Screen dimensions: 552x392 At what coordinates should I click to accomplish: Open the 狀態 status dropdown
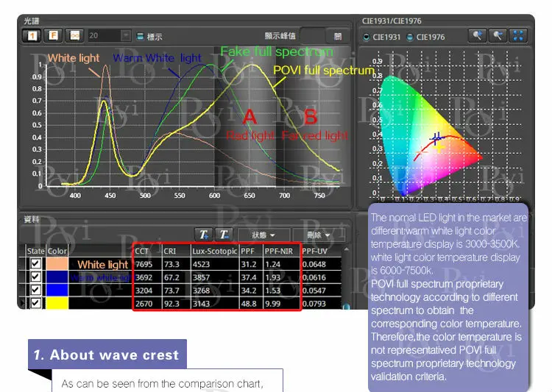[263, 235]
